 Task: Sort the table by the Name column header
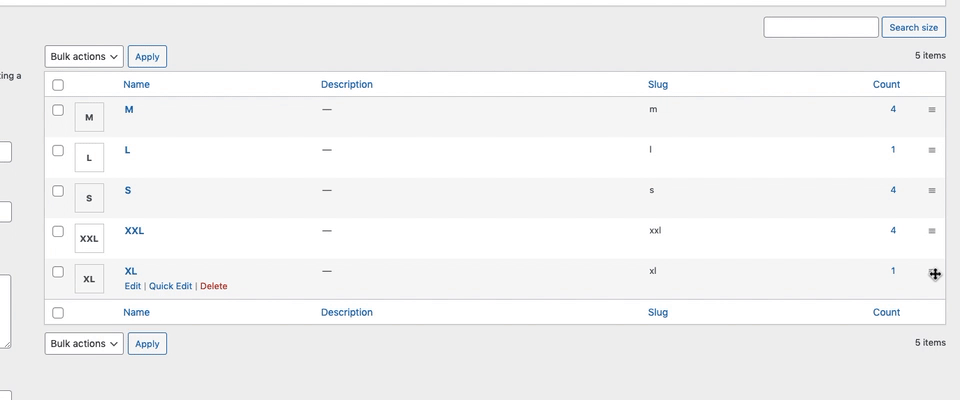point(136,85)
